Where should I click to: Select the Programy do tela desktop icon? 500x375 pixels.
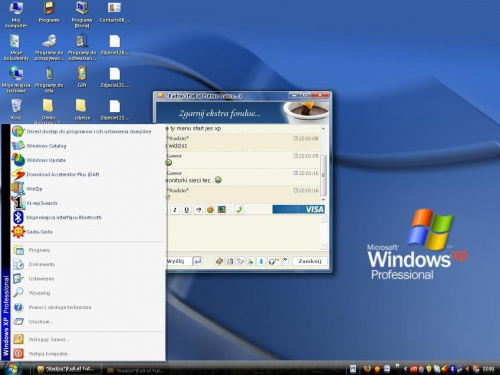(49, 80)
